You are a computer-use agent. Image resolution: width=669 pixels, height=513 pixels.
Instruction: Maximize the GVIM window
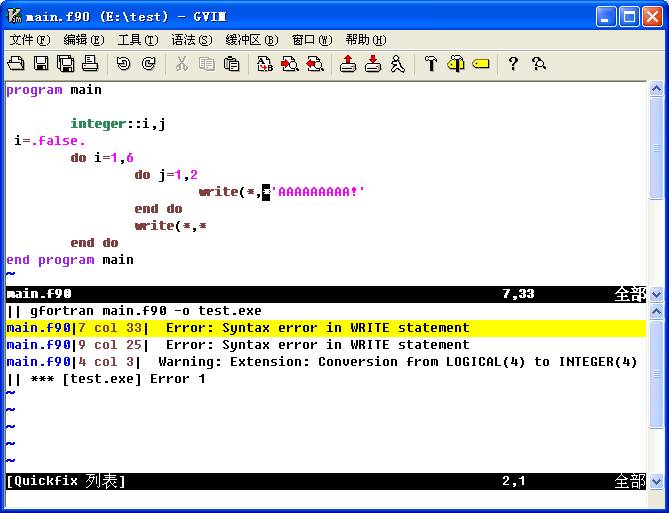[x=629, y=17]
